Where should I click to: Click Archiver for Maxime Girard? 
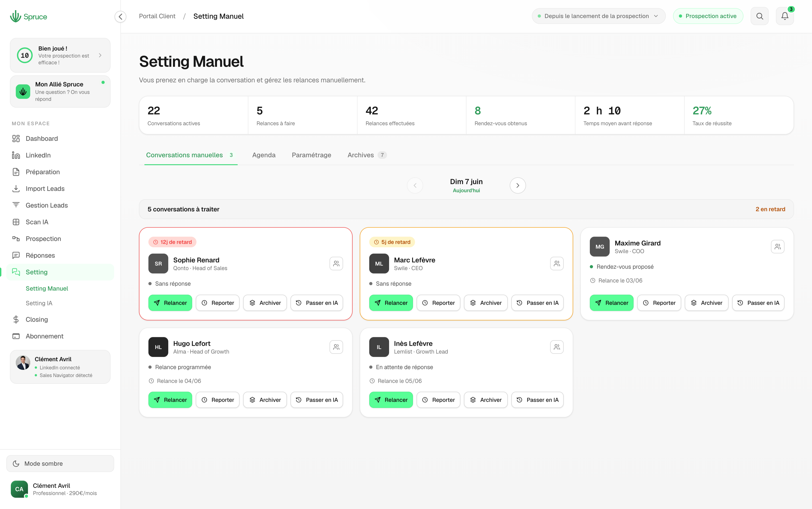[x=706, y=303]
